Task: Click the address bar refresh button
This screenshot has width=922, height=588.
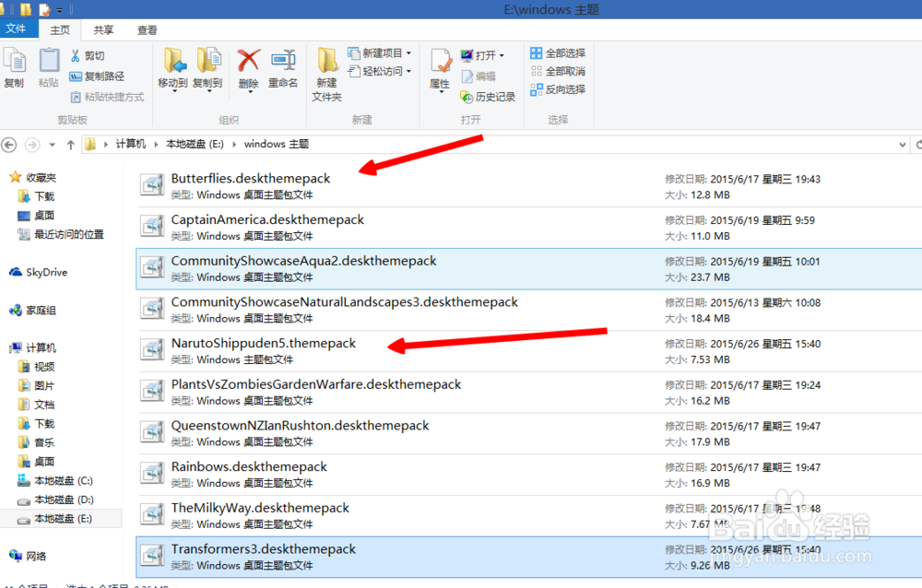Action: pyautogui.click(x=917, y=144)
